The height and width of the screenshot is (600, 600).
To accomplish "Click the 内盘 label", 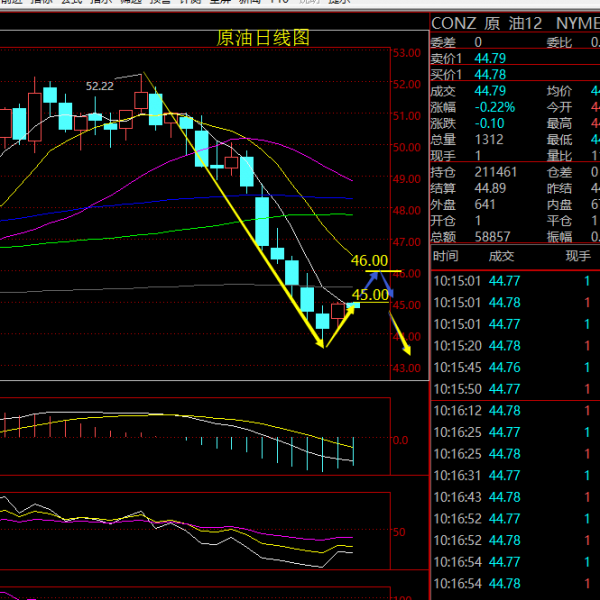I will [559, 204].
